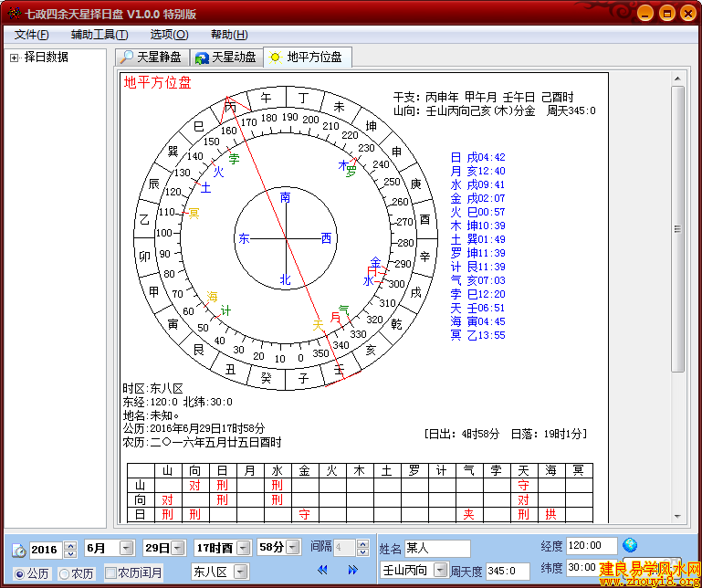Step backward with the double-left arrow
Viewport: 702px width, 588px height.
(322, 570)
